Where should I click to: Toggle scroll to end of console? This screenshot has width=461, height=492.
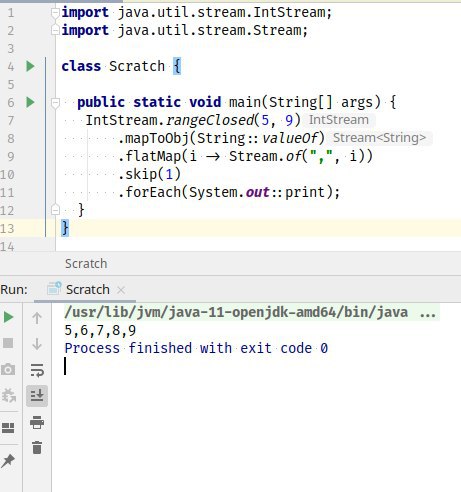tap(37, 396)
